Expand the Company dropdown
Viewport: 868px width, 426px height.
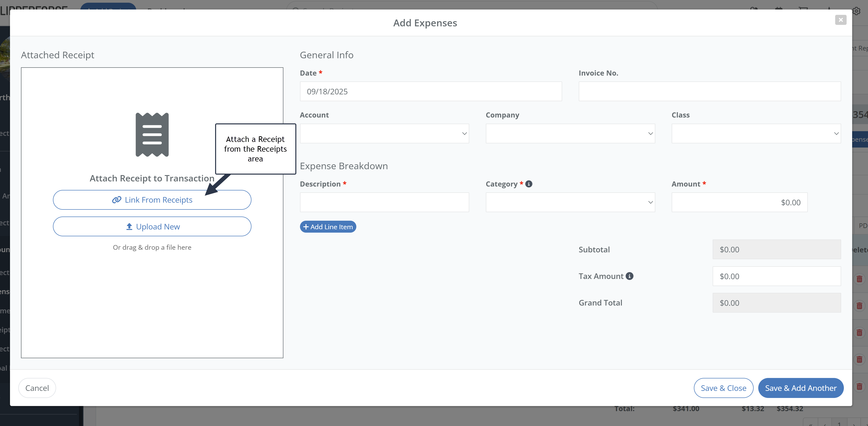[570, 133]
